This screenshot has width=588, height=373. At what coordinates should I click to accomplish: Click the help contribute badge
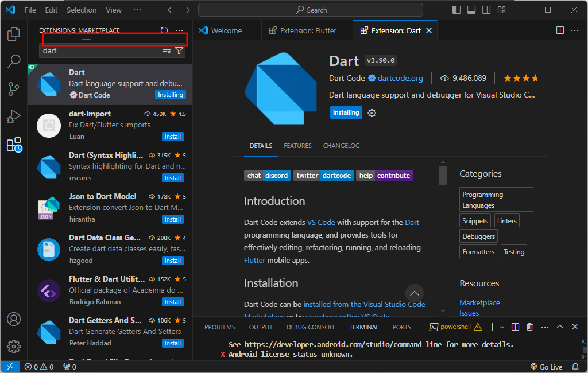coord(384,176)
